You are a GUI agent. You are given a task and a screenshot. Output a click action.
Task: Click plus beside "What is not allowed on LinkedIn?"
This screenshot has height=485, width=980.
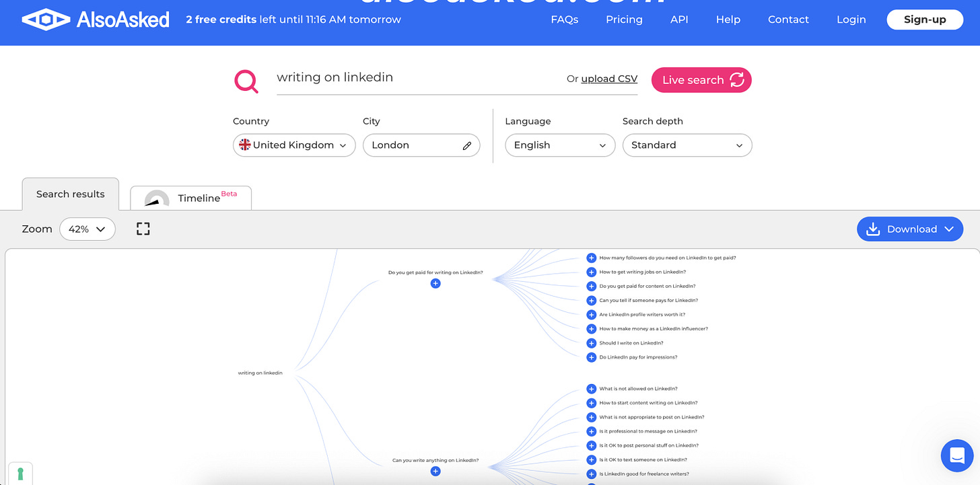point(591,389)
